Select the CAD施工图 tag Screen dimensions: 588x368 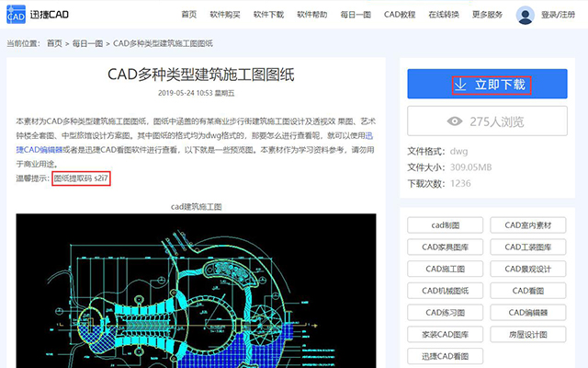[445, 269]
